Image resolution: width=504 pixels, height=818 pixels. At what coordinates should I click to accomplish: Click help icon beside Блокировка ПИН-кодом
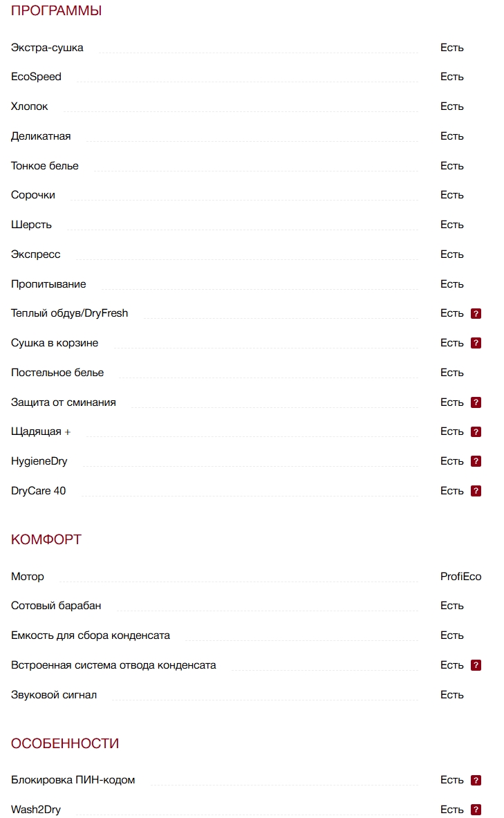tap(476, 780)
